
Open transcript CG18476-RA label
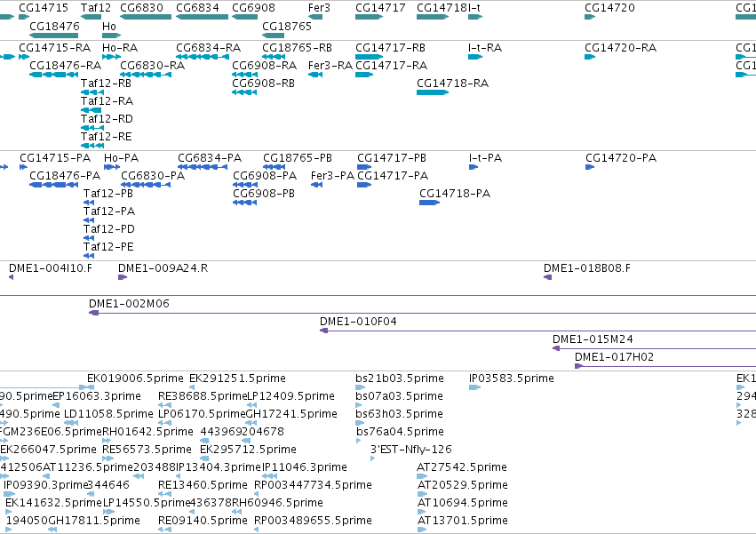pyautogui.click(x=65, y=66)
